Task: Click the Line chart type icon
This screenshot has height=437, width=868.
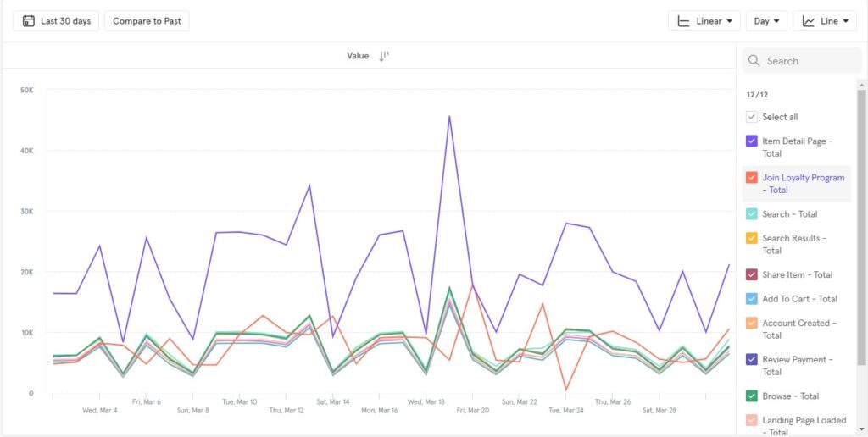Action: (x=809, y=21)
